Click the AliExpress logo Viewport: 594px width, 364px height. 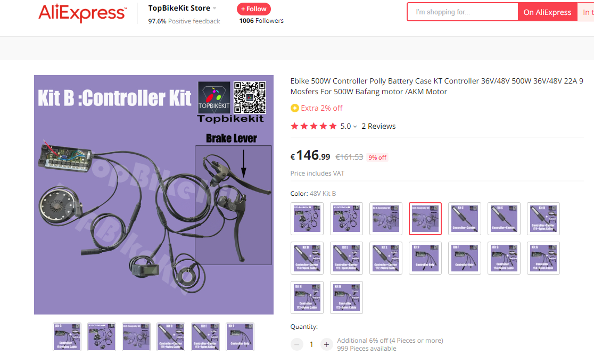point(82,13)
